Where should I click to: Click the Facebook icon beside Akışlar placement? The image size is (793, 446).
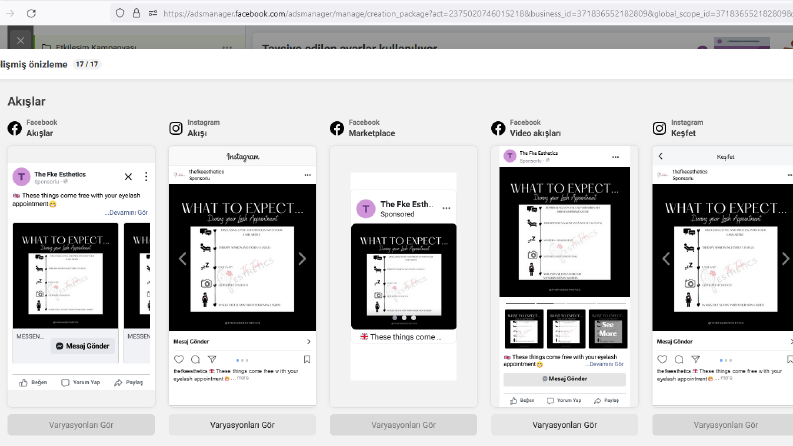(x=15, y=128)
